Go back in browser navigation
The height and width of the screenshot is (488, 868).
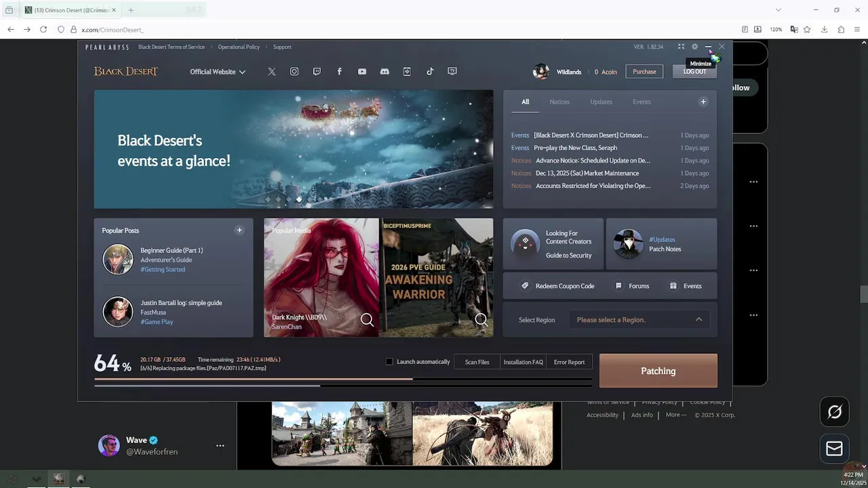[10, 29]
